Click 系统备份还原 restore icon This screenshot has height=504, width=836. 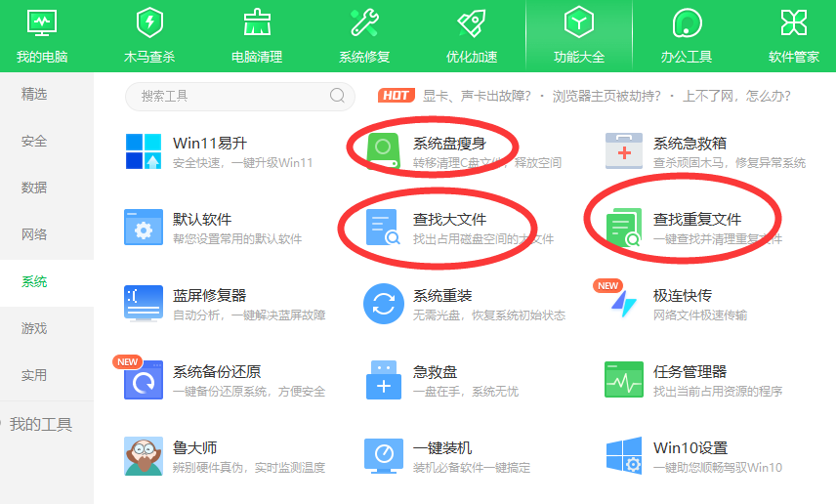(x=144, y=380)
